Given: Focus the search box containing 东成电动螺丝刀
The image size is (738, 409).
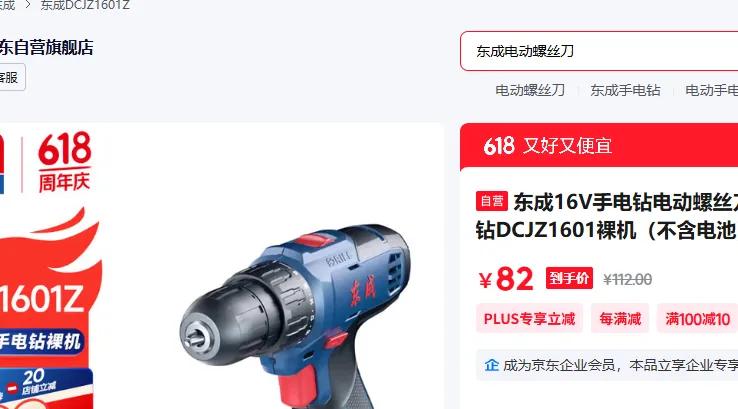Looking at the screenshot, I should pos(599,51).
